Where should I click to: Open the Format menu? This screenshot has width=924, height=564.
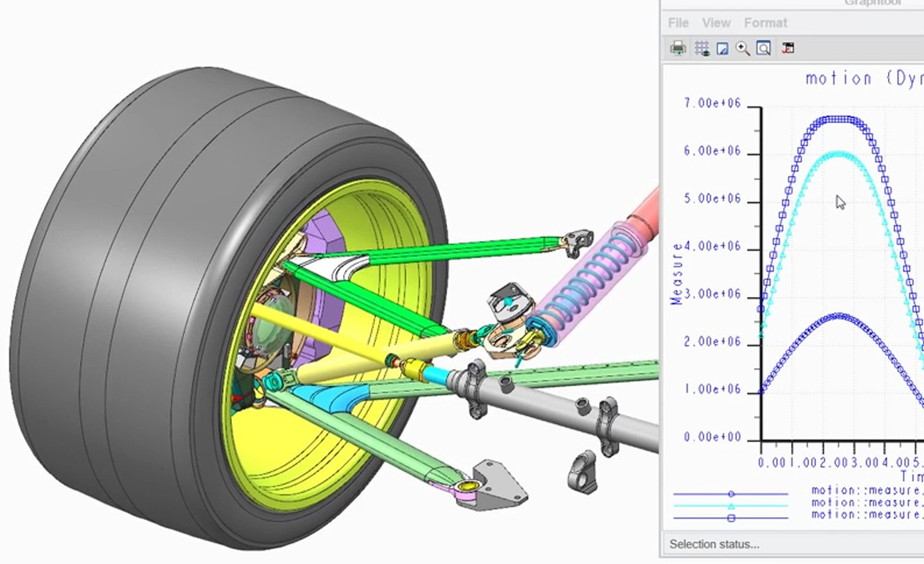coord(765,23)
